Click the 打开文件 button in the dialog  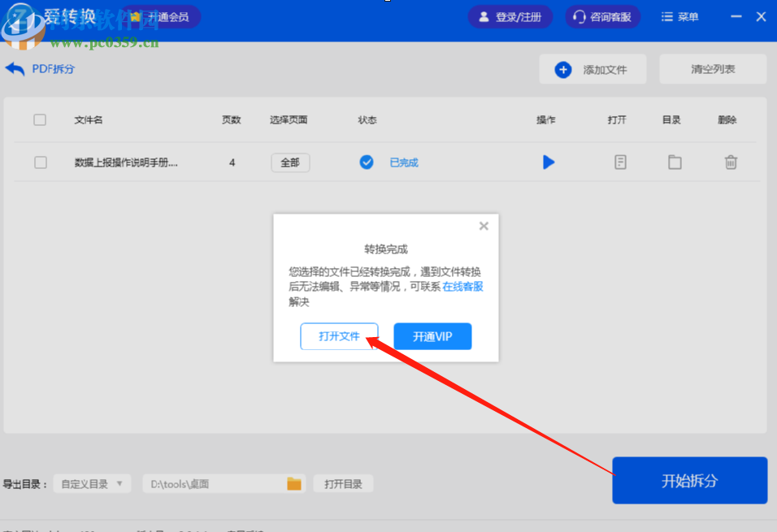(x=339, y=336)
